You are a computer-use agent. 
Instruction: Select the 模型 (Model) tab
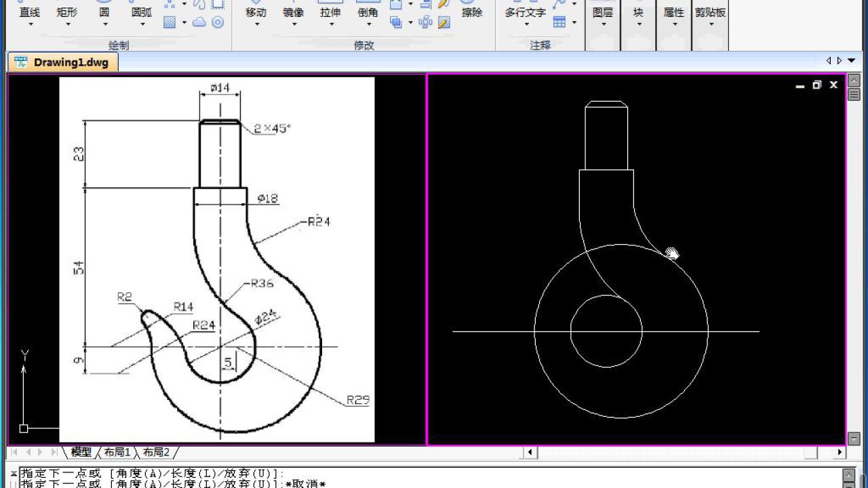[x=81, y=452]
